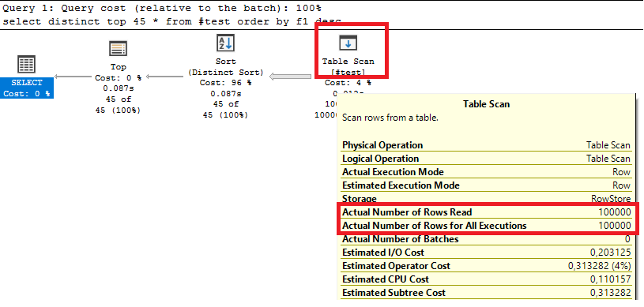This screenshot has width=644, height=307.
Task: Select the Actual Number of Rows Read row
Action: [486, 212]
